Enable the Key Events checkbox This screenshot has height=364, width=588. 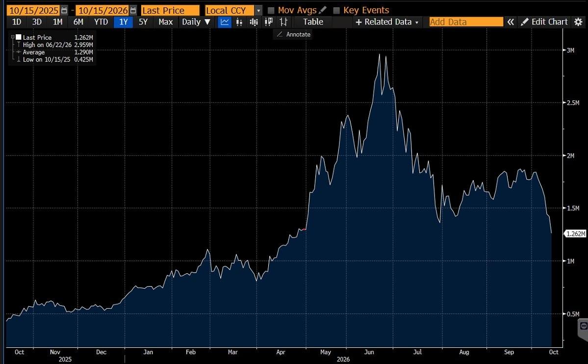(x=336, y=10)
